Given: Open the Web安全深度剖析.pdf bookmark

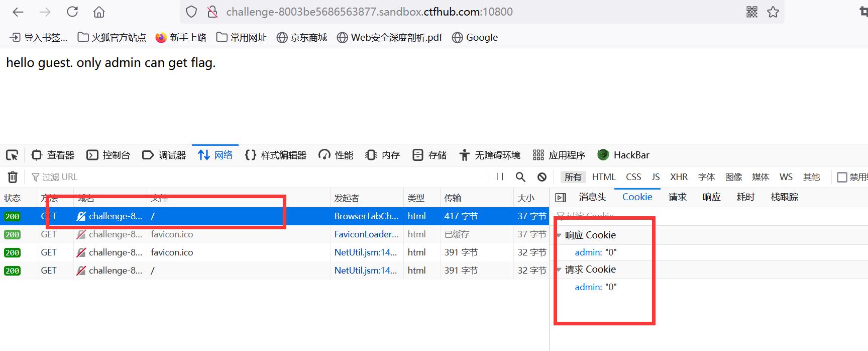Looking at the screenshot, I should click(x=389, y=37).
